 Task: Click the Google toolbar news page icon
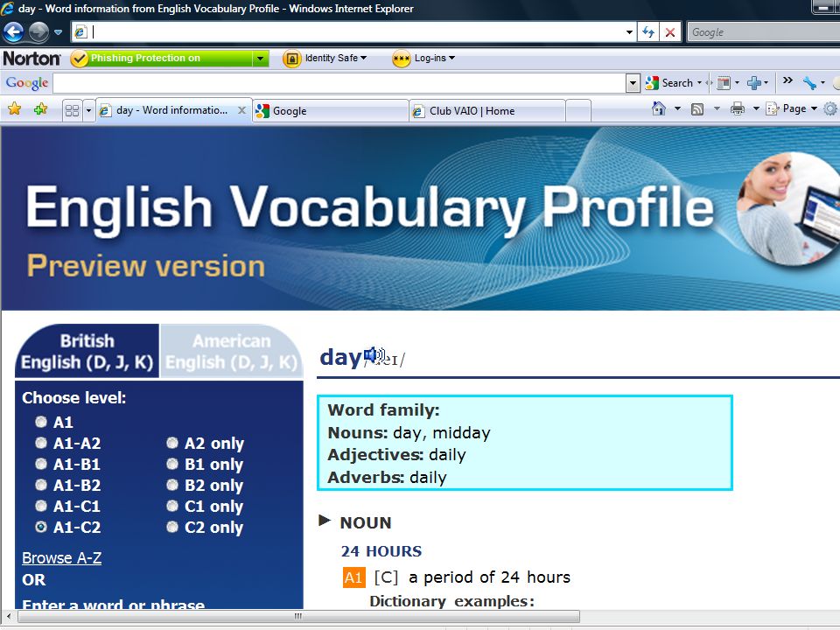[x=724, y=83]
